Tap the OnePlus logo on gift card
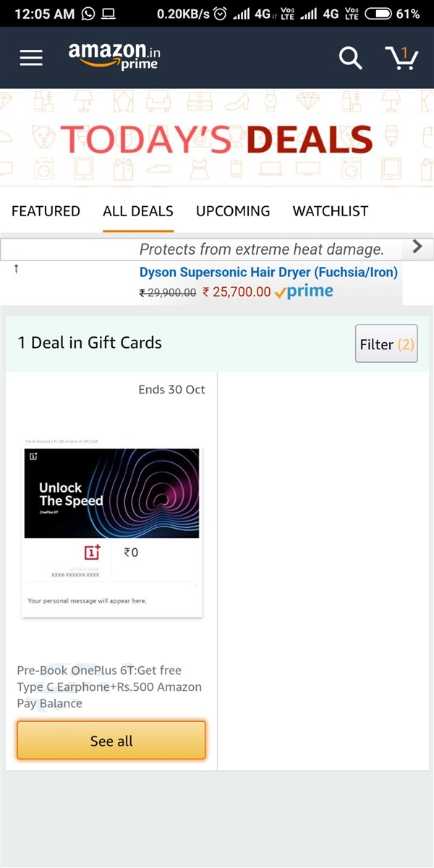Image resolution: width=434 pixels, height=868 pixels. click(93, 553)
